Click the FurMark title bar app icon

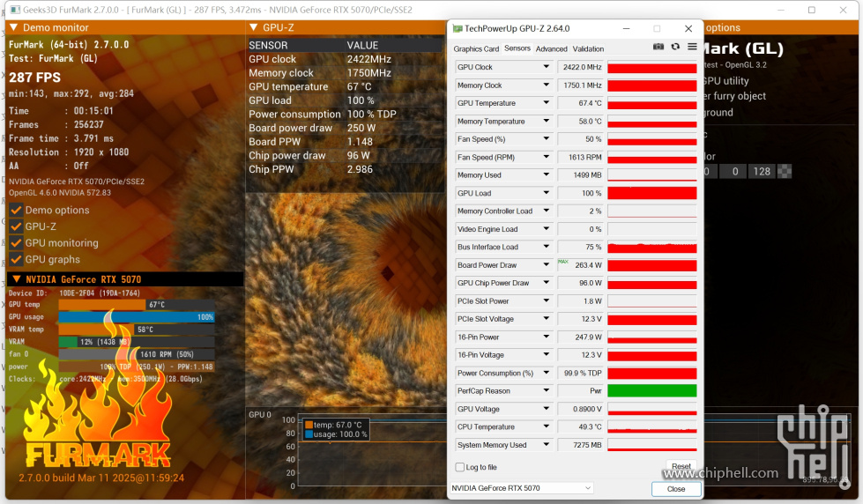click(15, 10)
